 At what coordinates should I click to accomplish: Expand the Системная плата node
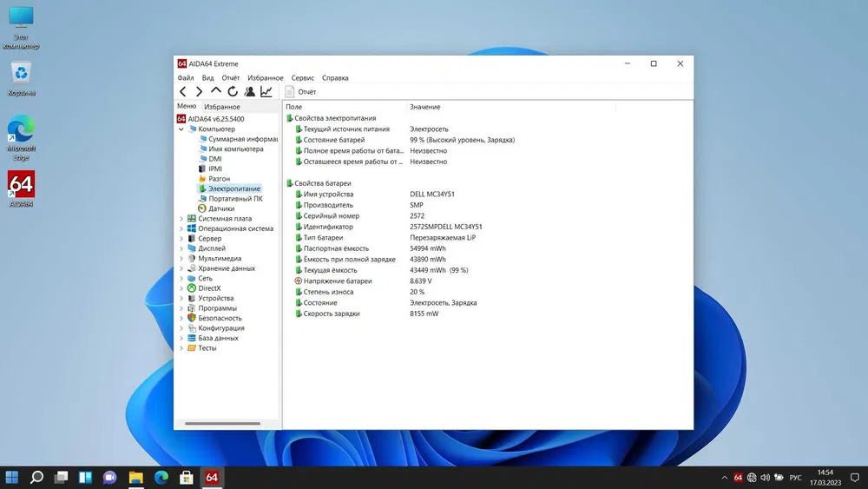pos(181,219)
